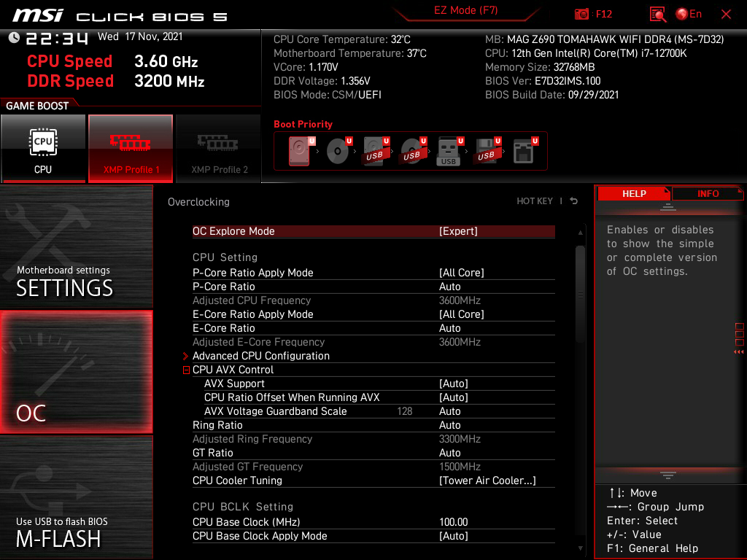The image size is (747, 560).
Task: Enable XMP Profile 2
Action: coord(219,149)
